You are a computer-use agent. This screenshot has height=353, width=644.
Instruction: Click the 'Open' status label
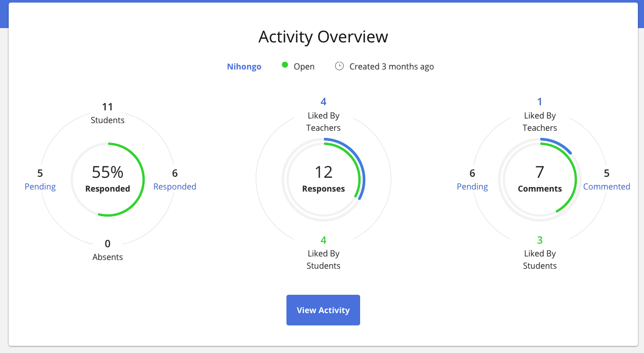(x=304, y=66)
